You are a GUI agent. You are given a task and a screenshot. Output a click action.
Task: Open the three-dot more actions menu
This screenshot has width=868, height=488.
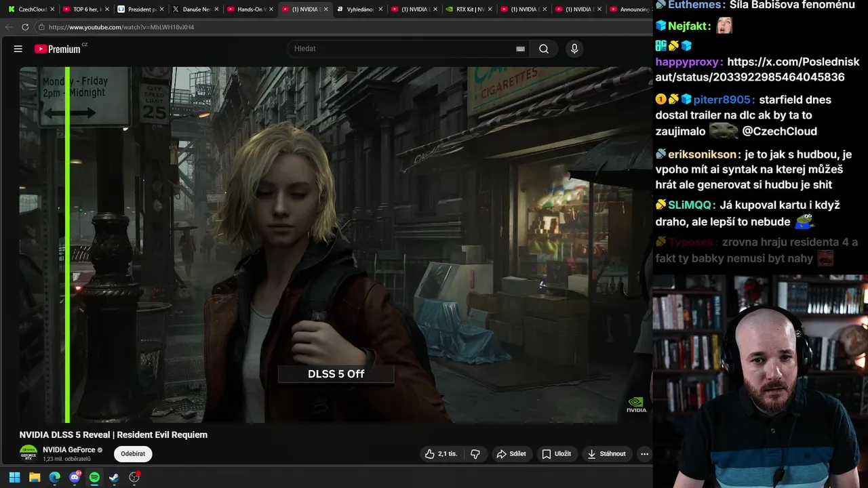[x=644, y=454]
